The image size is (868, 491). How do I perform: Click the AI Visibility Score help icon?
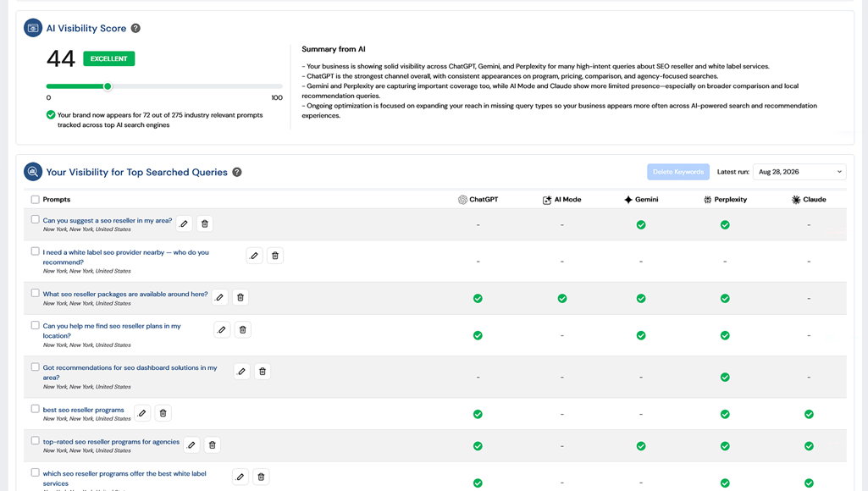pos(135,28)
